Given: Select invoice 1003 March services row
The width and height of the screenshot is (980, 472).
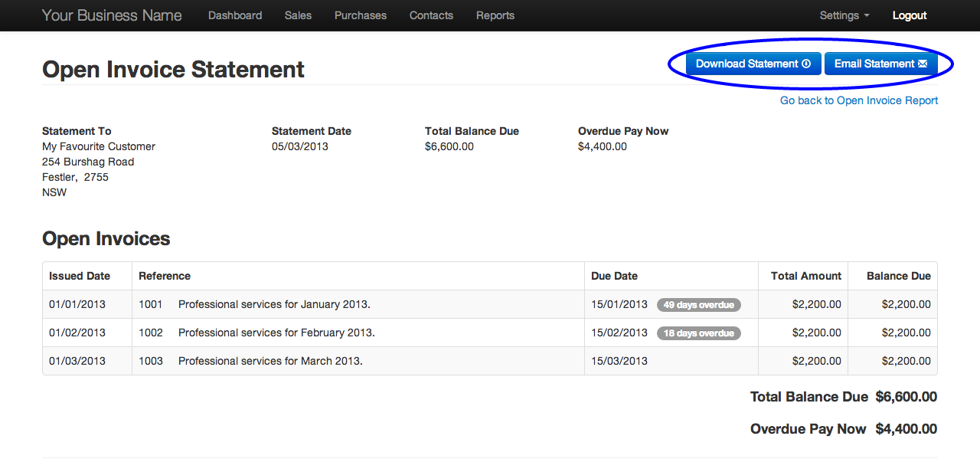Looking at the screenshot, I should 270,361.
